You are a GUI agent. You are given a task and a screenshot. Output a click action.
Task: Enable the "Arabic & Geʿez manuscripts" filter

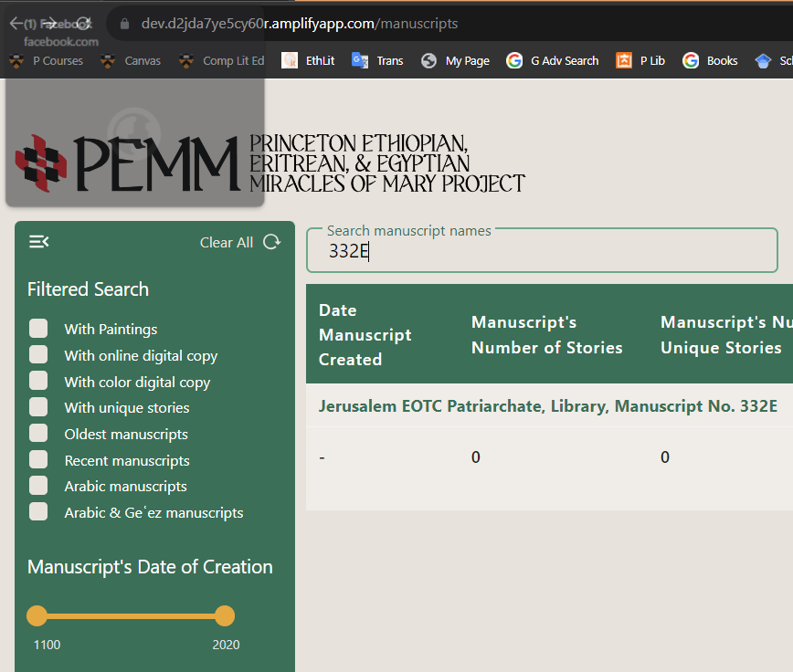click(x=38, y=513)
